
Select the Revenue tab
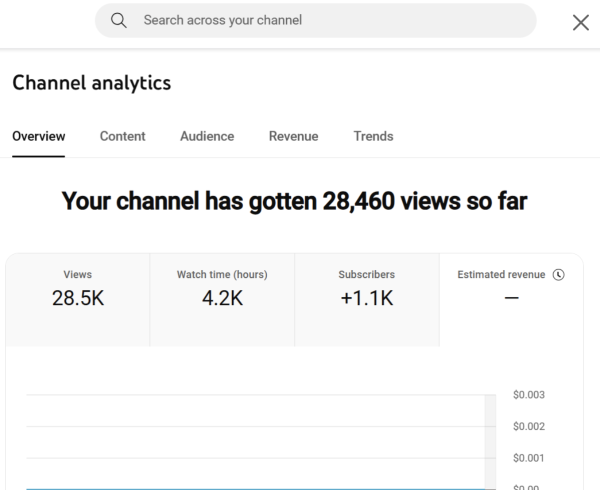[x=293, y=137]
